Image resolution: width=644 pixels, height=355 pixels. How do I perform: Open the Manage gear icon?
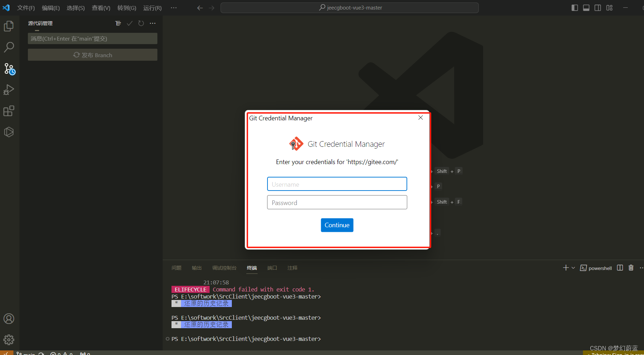pyautogui.click(x=9, y=340)
